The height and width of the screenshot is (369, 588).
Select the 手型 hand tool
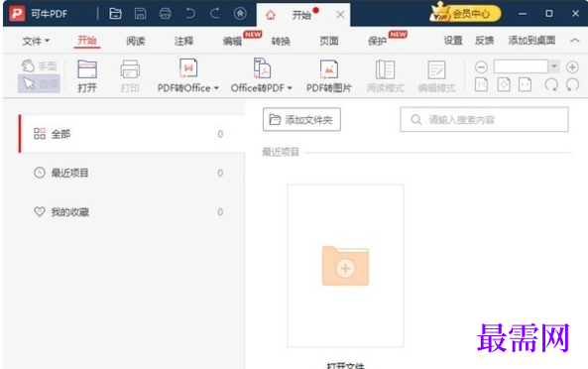[x=39, y=65]
